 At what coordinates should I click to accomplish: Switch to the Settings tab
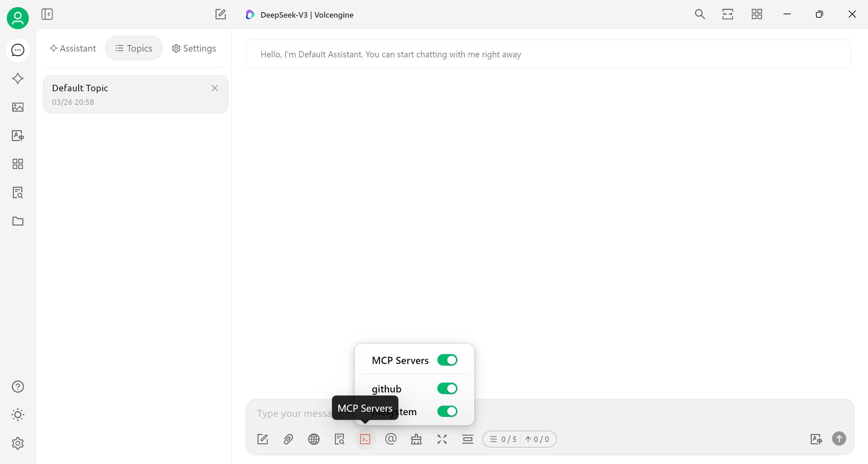coord(194,48)
